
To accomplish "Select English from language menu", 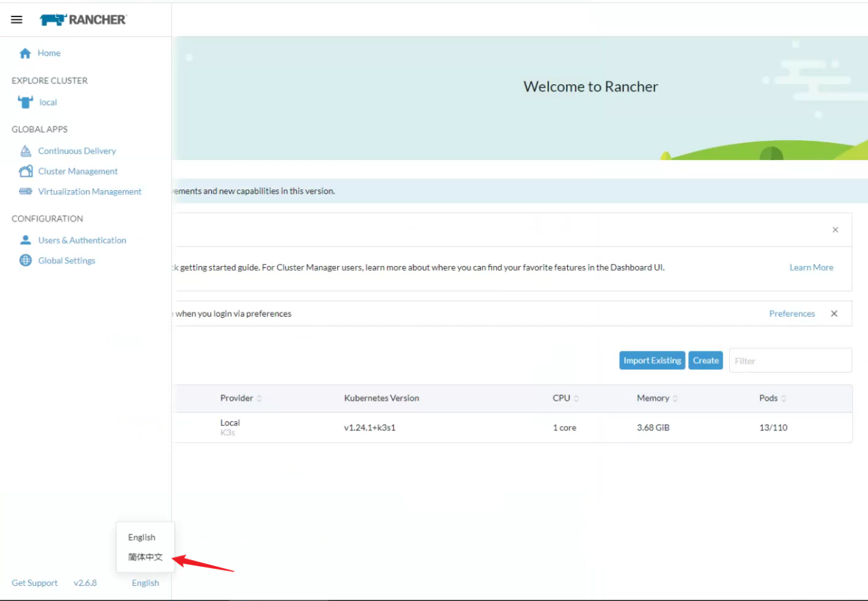I will point(142,537).
